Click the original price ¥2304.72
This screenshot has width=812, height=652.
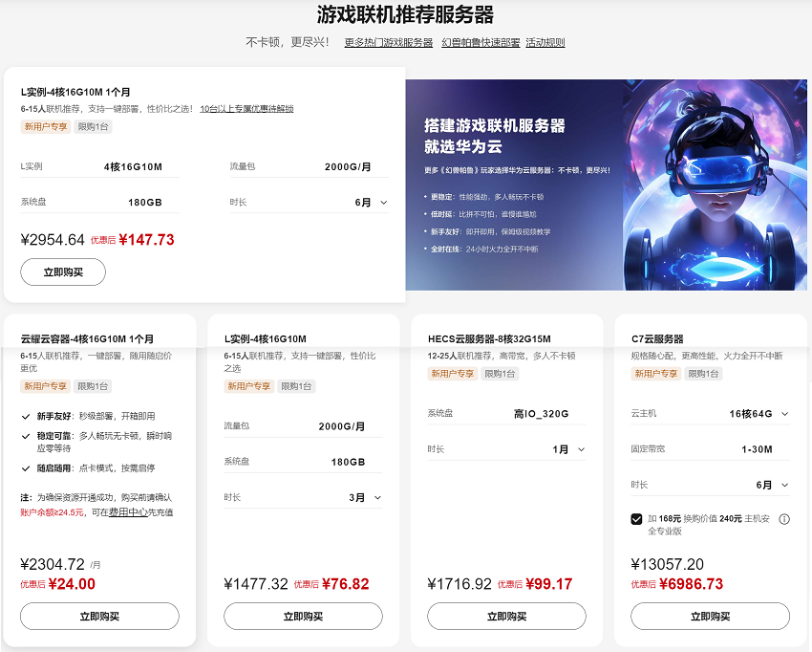53,564
